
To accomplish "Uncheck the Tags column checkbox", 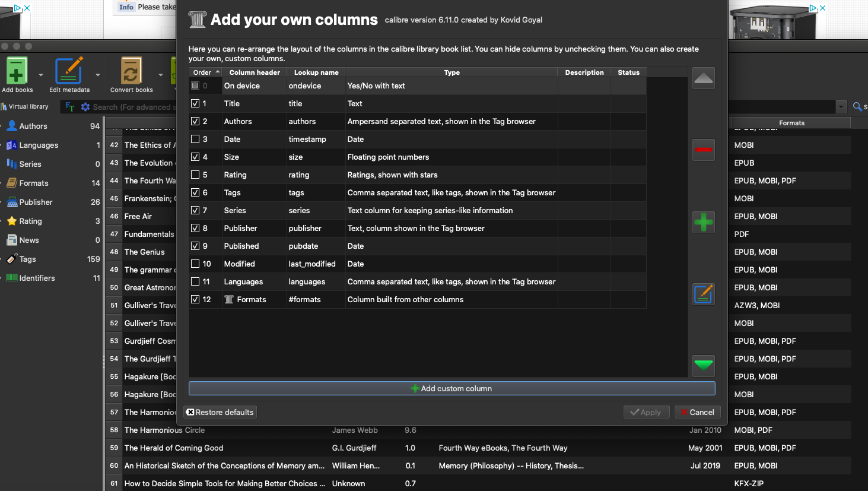I will (195, 192).
